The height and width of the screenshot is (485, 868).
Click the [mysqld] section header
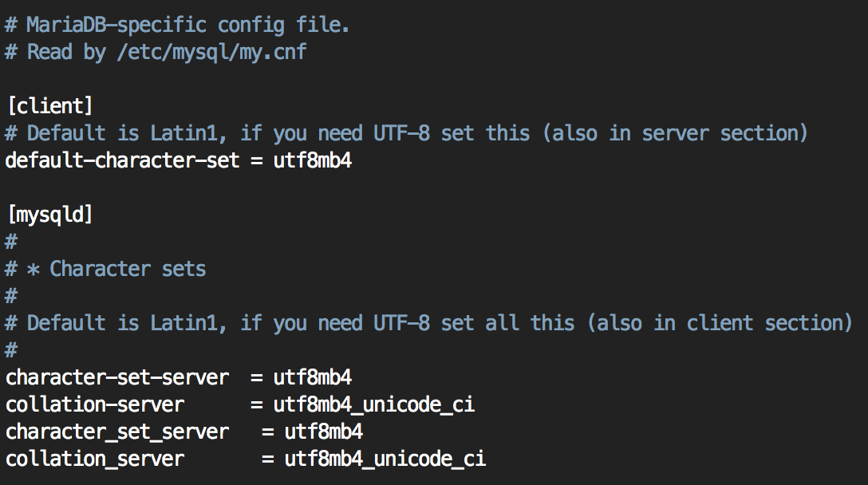tap(49, 214)
